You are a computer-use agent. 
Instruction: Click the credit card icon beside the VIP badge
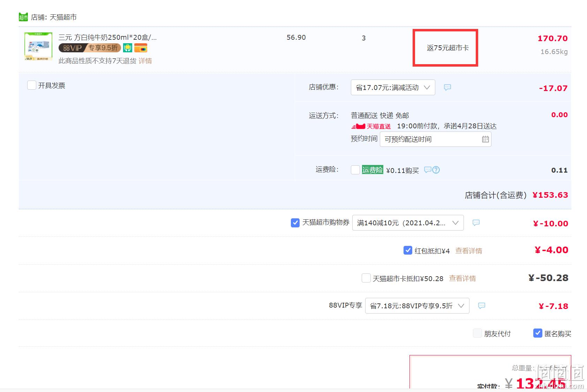(x=141, y=48)
